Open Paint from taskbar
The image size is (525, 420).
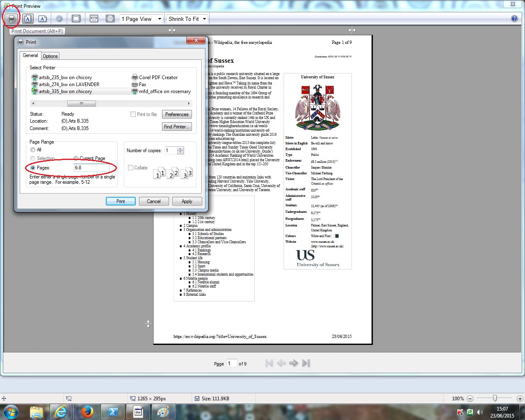click(163, 412)
